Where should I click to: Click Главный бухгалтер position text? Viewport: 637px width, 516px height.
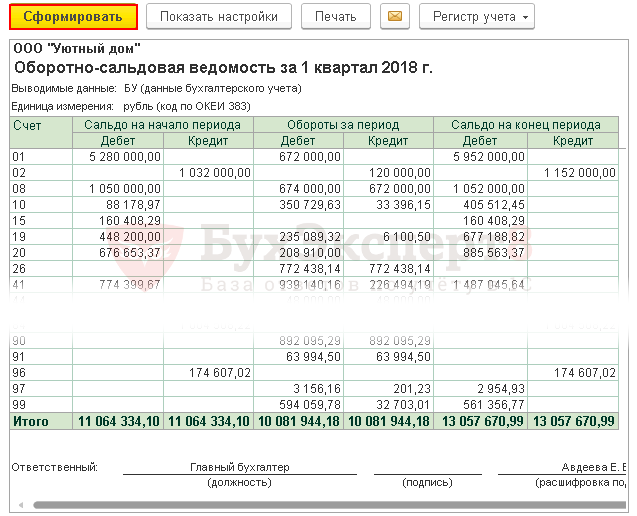click(x=240, y=467)
